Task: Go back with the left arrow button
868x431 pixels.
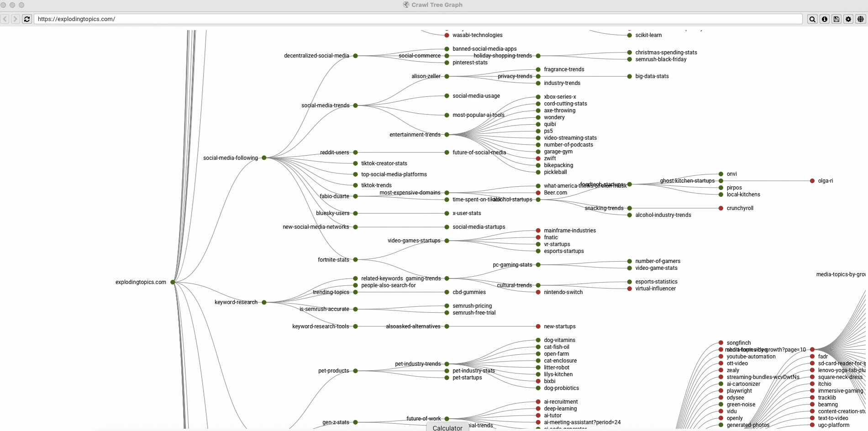Action: pyautogui.click(x=5, y=19)
